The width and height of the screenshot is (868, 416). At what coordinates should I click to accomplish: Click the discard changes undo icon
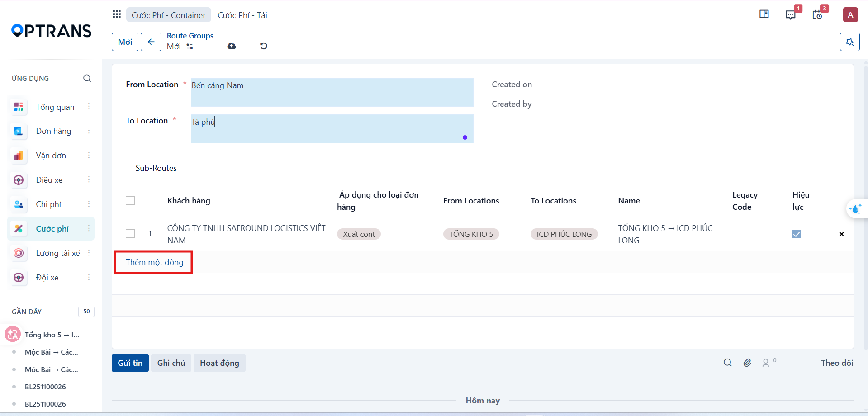[x=264, y=46]
